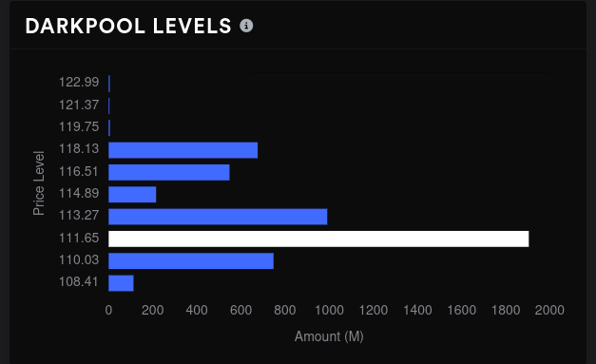
Task: Select the thin 121.37 price level bar
Action: tap(109, 106)
